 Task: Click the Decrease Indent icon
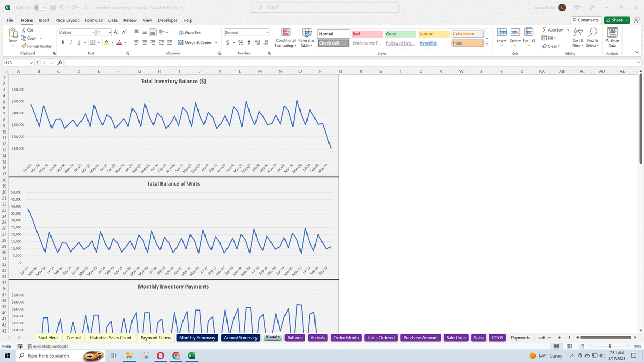point(161,42)
